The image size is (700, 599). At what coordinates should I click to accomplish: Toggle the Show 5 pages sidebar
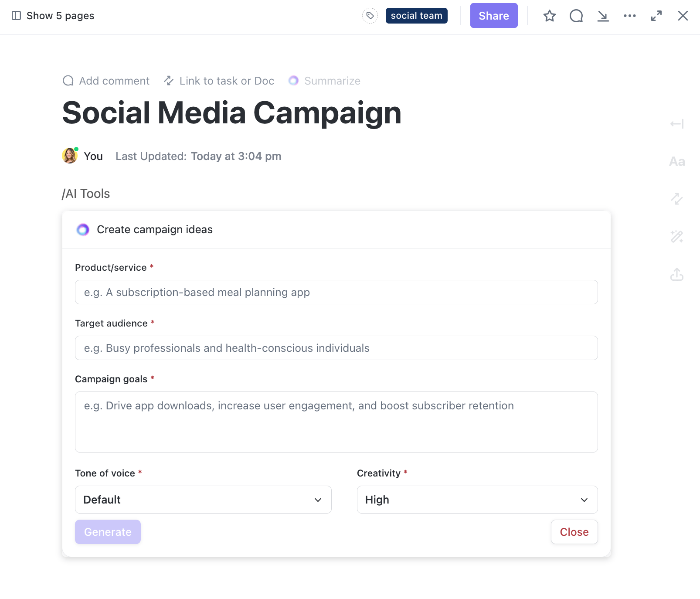53,16
